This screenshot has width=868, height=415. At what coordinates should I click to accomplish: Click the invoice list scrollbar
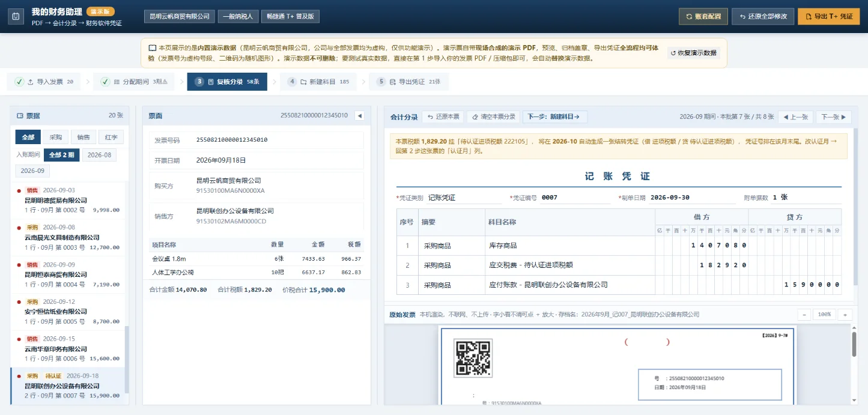[126, 359]
